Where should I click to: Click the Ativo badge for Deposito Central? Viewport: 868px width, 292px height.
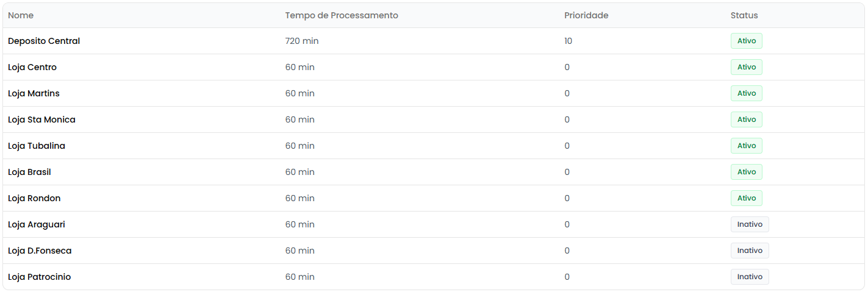pyautogui.click(x=746, y=41)
